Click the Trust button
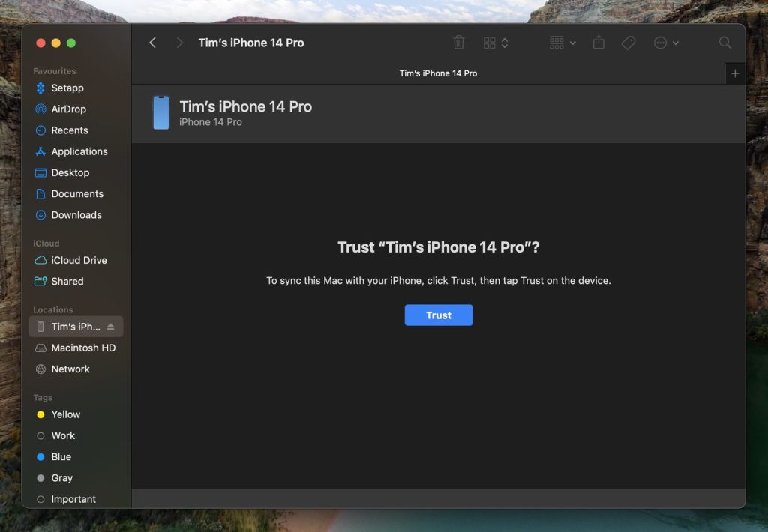Viewport: 768px width, 532px height. tap(438, 315)
